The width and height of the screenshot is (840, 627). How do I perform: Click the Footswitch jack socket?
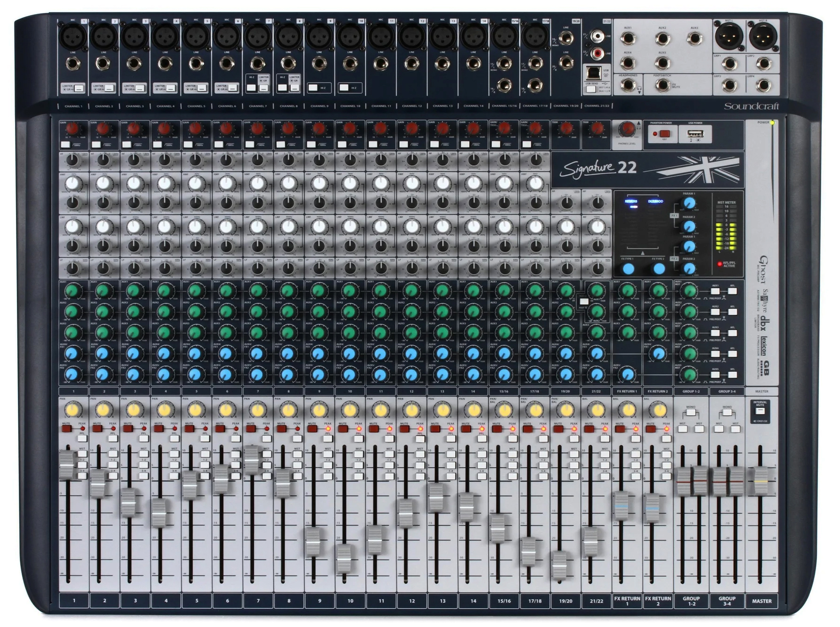pos(662,85)
